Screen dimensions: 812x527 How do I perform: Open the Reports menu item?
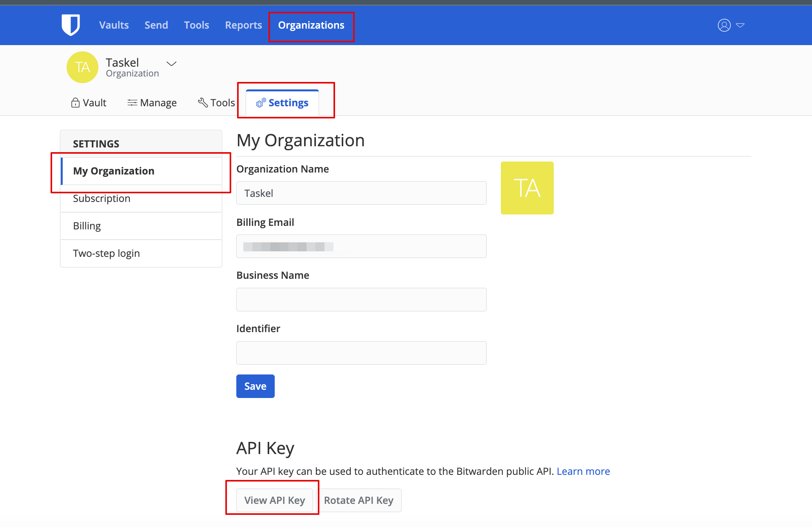[243, 25]
